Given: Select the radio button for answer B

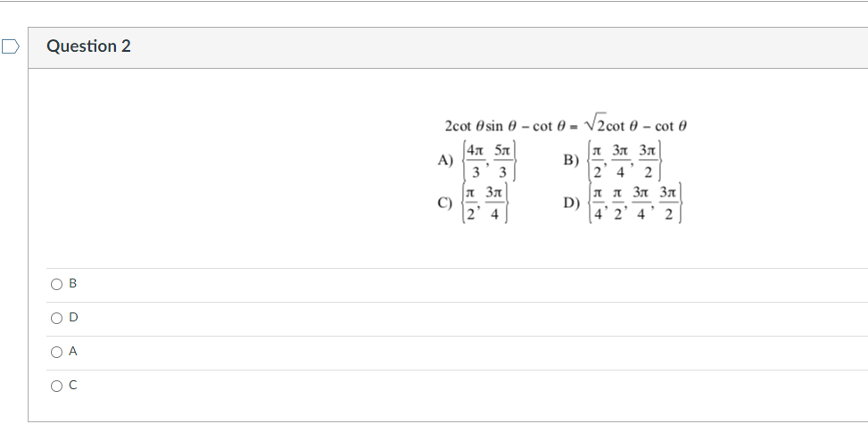Looking at the screenshot, I should tap(56, 285).
